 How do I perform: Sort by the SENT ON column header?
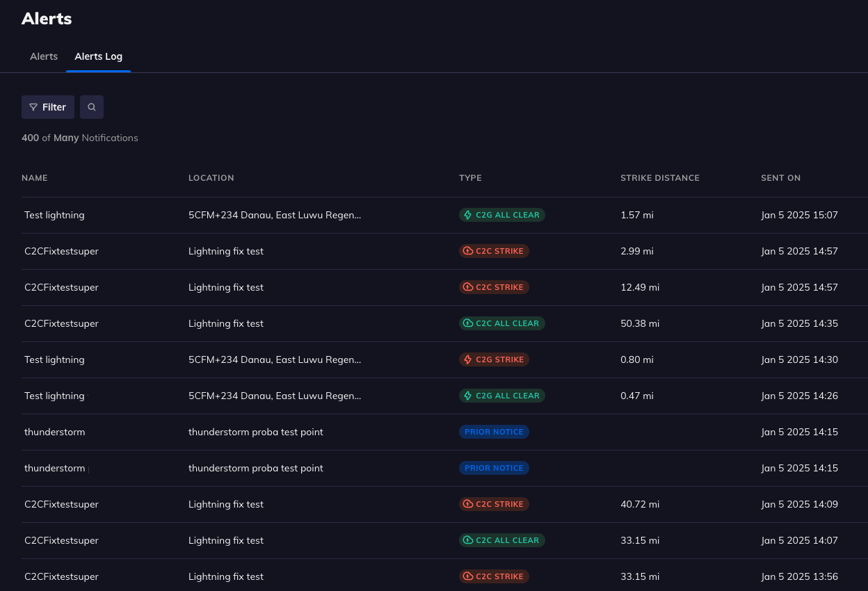pos(780,178)
